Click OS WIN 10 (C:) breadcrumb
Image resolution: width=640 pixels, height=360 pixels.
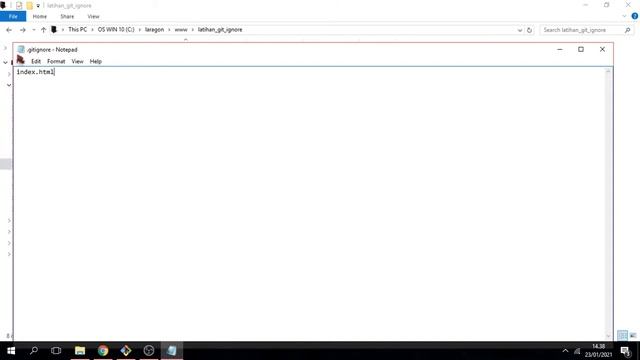pyautogui.click(x=116, y=30)
